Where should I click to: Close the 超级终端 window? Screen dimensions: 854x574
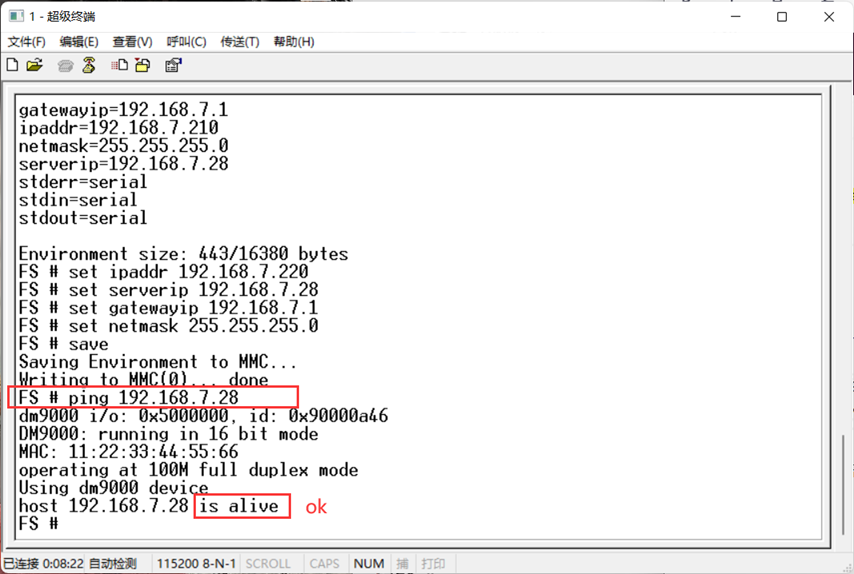pyautogui.click(x=829, y=17)
